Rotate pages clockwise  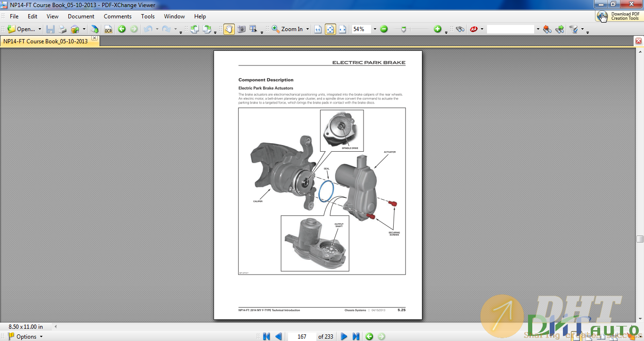point(207,29)
